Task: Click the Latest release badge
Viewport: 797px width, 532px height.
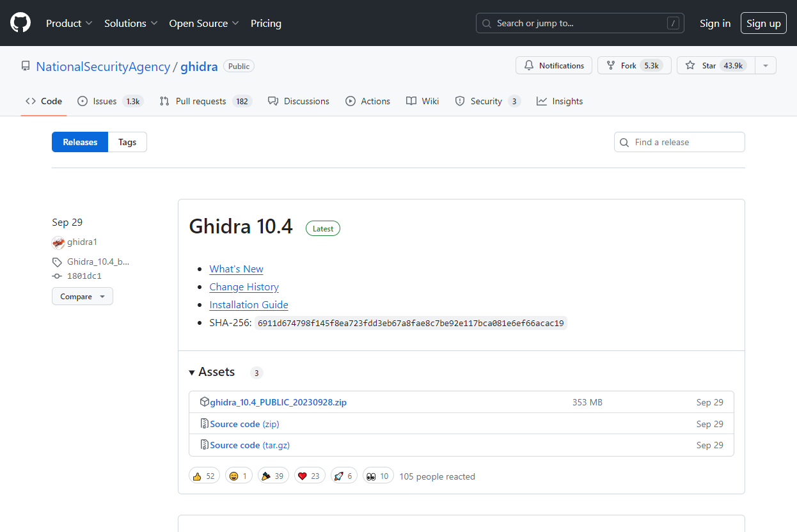Action: pos(323,228)
